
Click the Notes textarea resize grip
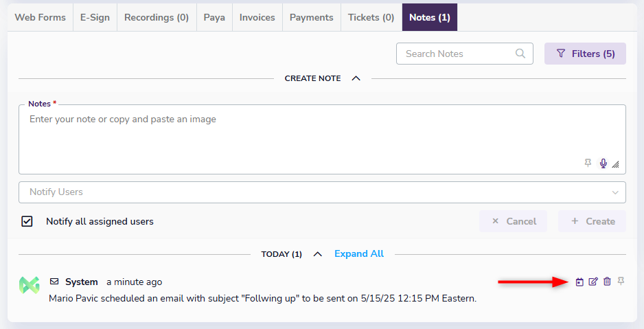pos(615,164)
